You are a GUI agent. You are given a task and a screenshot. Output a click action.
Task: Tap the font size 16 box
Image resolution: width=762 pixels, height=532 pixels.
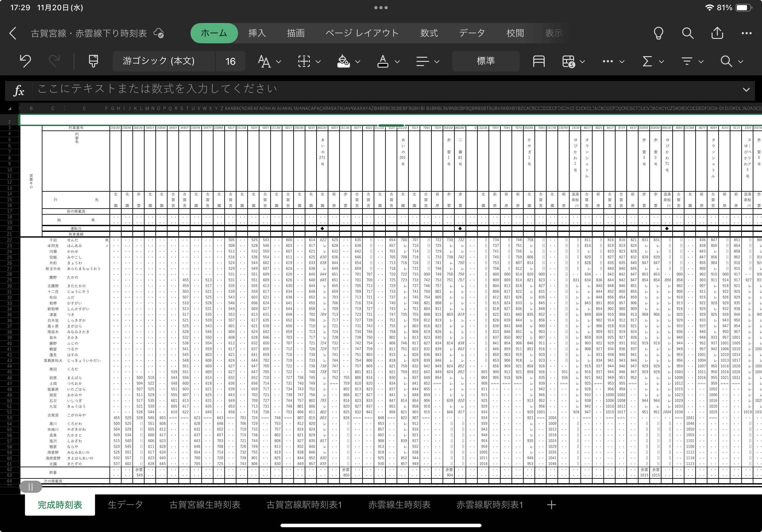(230, 61)
